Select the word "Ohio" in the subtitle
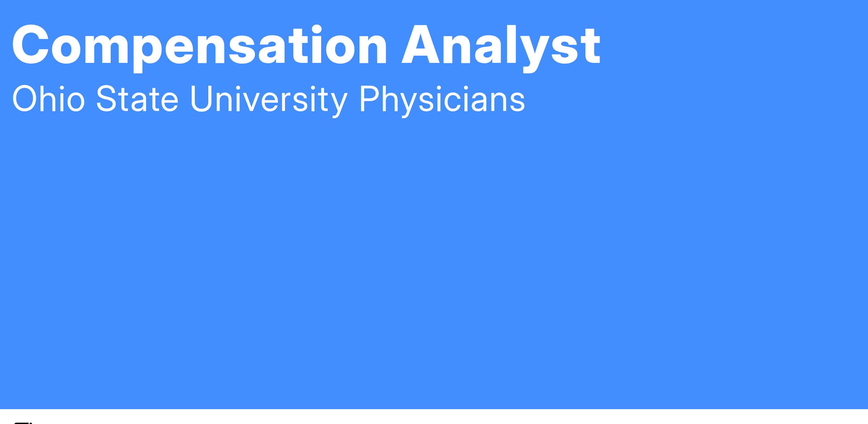 pos(48,99)
